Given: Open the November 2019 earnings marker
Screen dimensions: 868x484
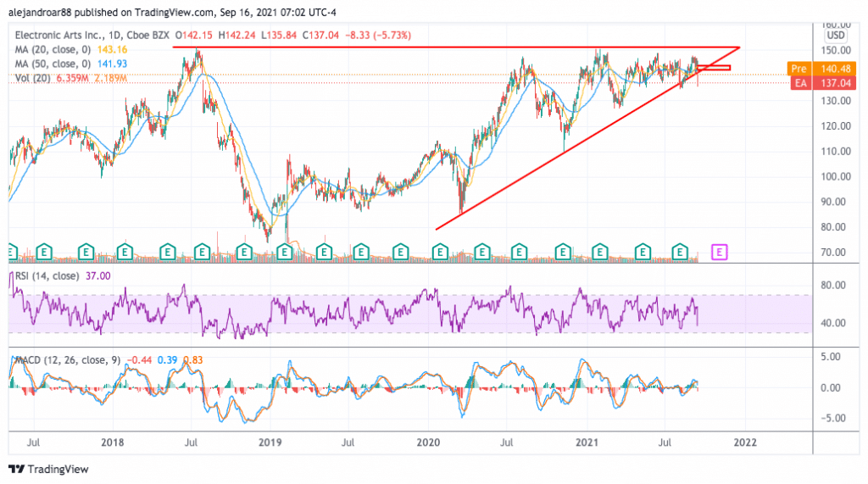Looking at the screenshot, I should click(x=400, y=253).
